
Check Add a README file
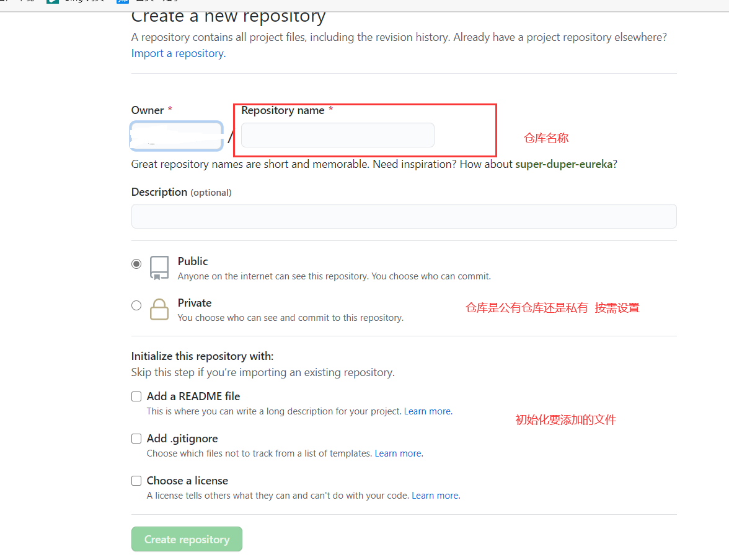[x=136, y=396]
